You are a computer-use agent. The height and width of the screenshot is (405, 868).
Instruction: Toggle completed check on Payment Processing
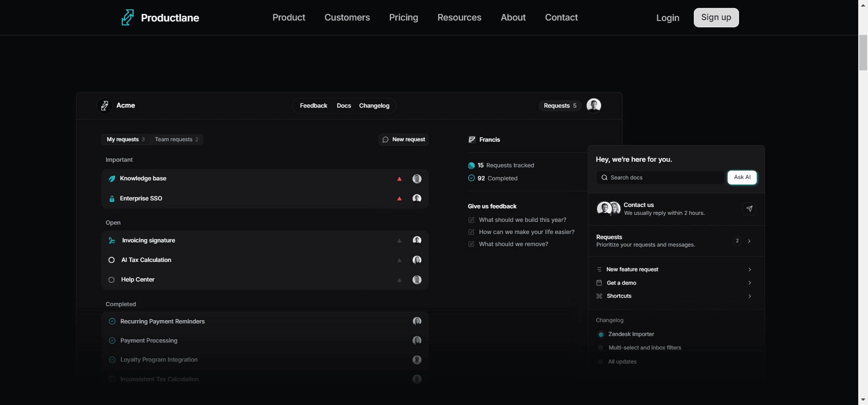coord(112,341)
